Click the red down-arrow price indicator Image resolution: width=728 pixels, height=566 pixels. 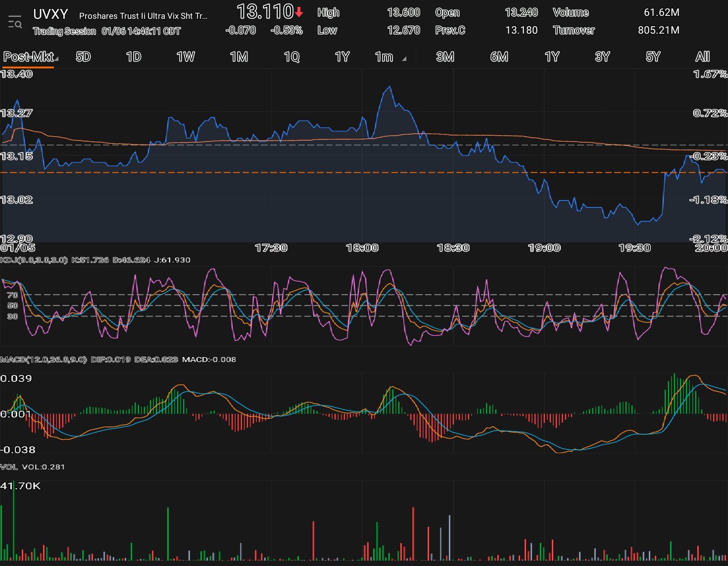click(x=299, y=12)
